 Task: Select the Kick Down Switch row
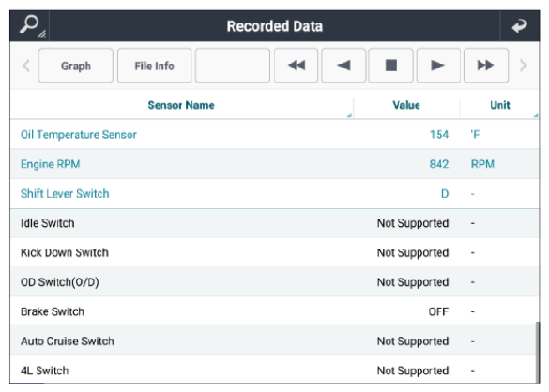click(x=275, y=252)
